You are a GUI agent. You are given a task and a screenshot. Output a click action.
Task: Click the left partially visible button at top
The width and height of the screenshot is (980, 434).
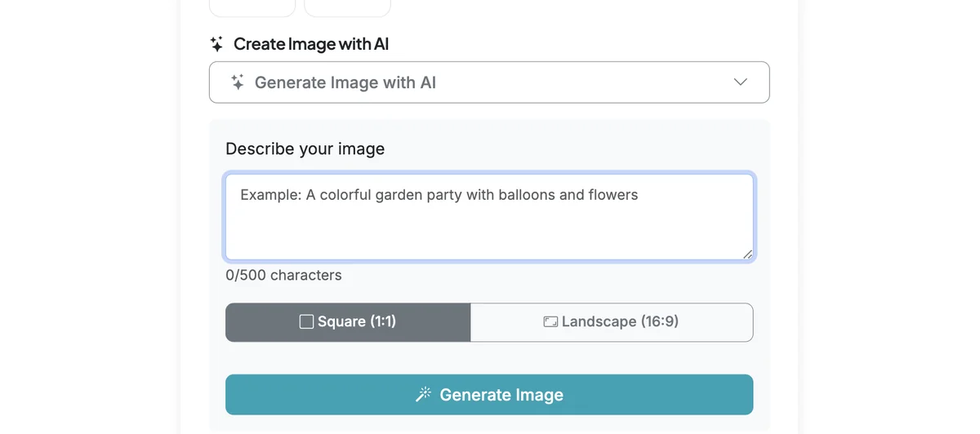tap(252, 8)
